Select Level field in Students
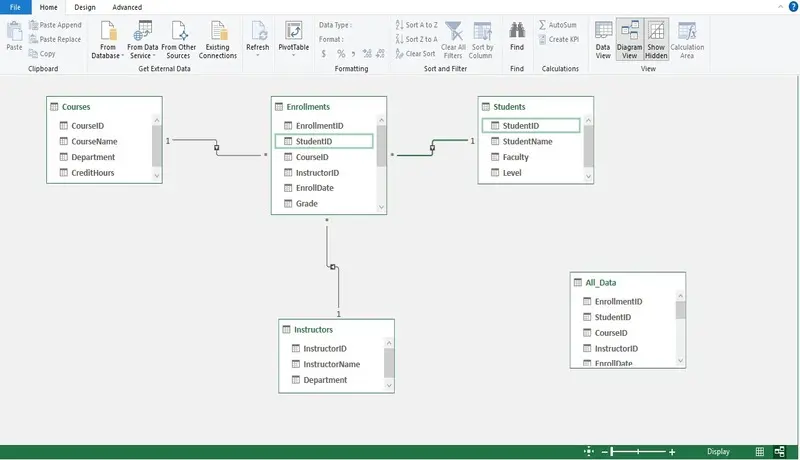 (x=512, y=172)
